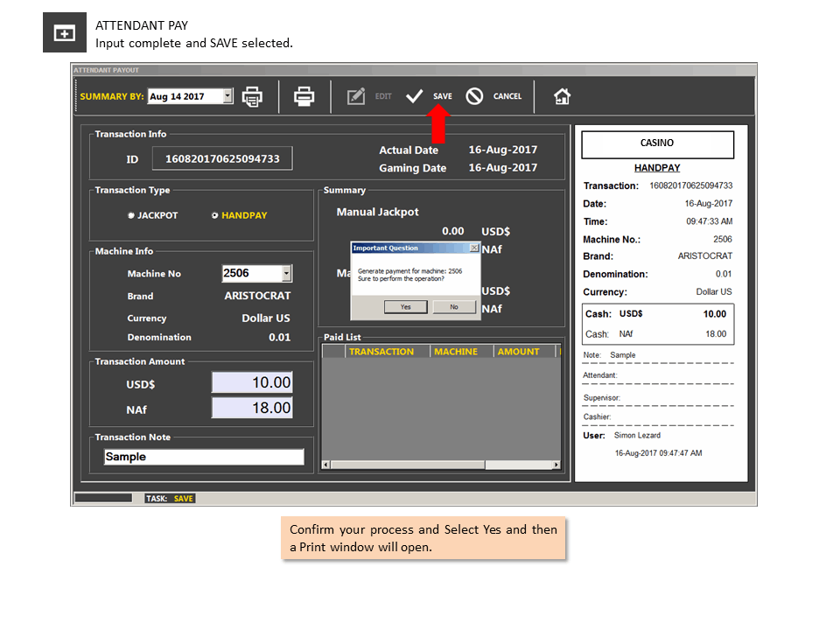Click Paid List scrollbar left arrow
Screen dimensions: 840x630
tap(326, 465)
